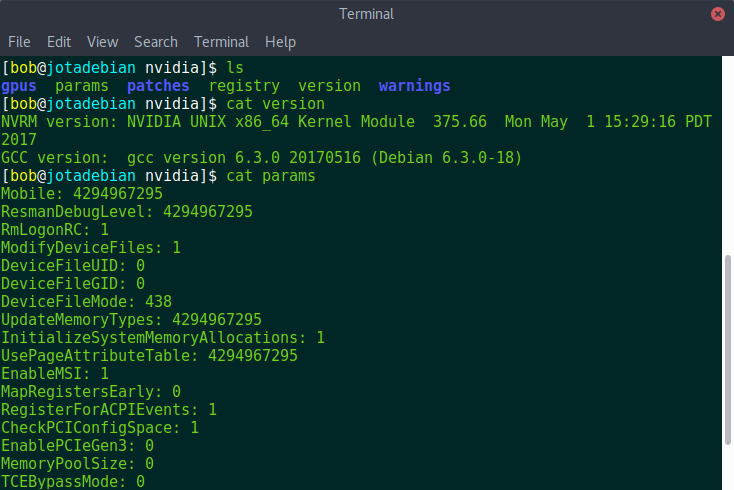The width and height of the screenshot is (734, 490).
Task: Click the '375.66' driver version number
Action: [x=460, y=122]
